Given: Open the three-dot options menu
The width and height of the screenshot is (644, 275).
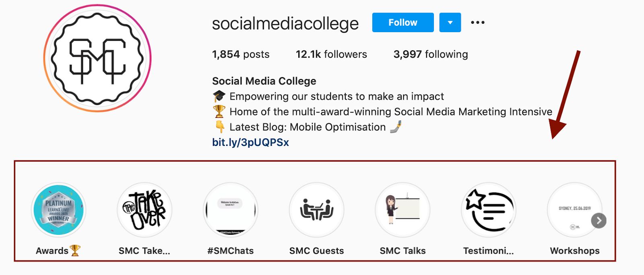Looking at the screenshot, I should pos(478,23).
